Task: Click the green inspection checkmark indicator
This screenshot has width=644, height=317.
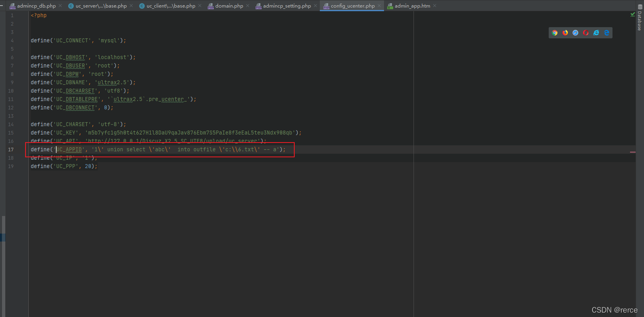Action: coord(632,14)
